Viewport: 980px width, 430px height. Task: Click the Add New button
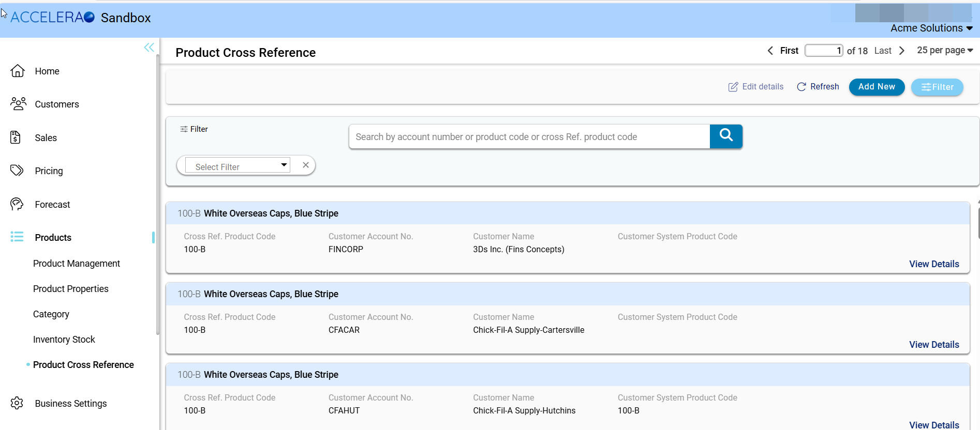(x=877, y=87)
